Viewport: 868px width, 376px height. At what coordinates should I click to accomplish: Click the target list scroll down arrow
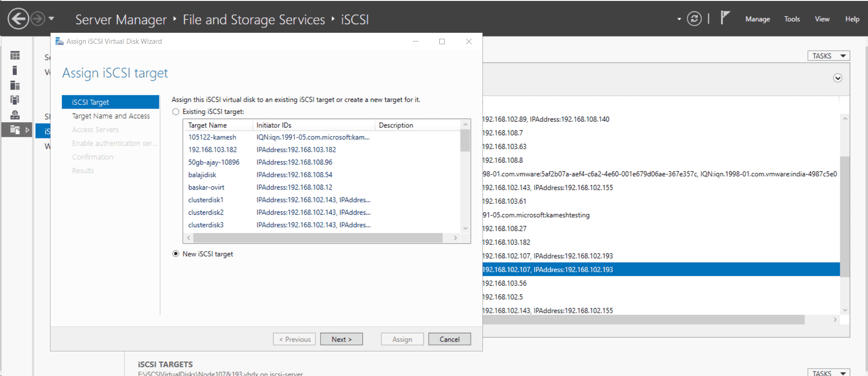(x=465, y=228)
